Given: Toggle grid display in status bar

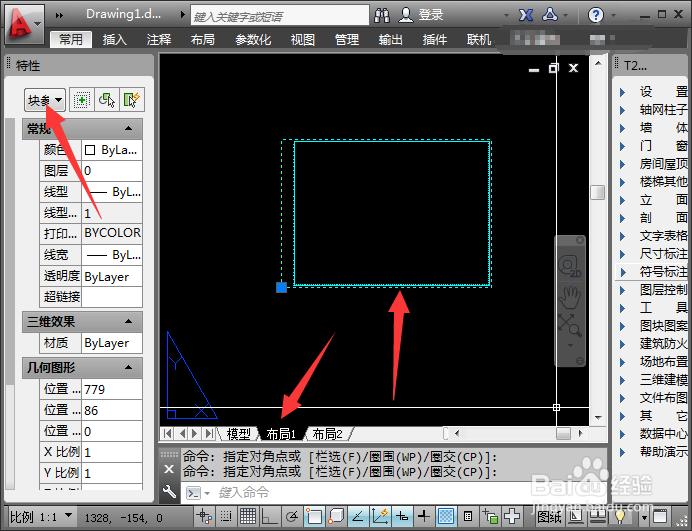Looking at the screenshot, I should pos(248,516).
